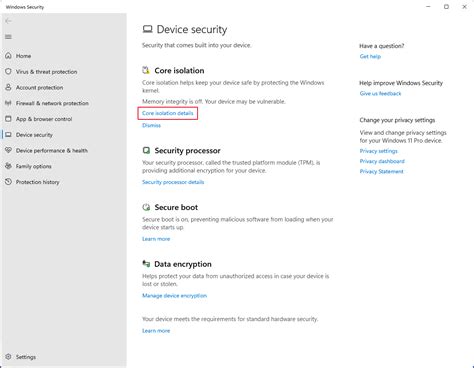Screen dimensions: 474x368
Task: Click the Data encryption section icon
Action: click(x=146, y=264)
